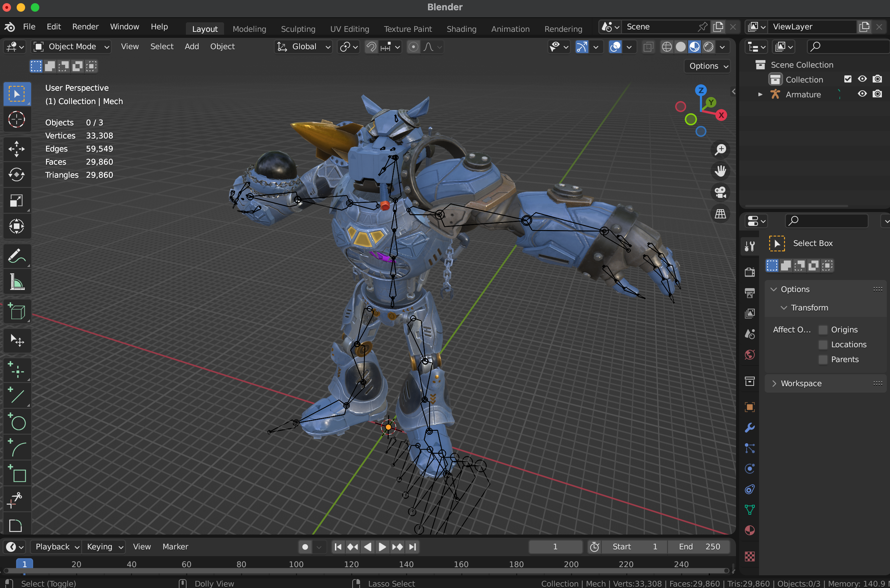Enable Affect Only Parents checkbox
Viewport: 890px width, 588px height.
coord(823,359)
